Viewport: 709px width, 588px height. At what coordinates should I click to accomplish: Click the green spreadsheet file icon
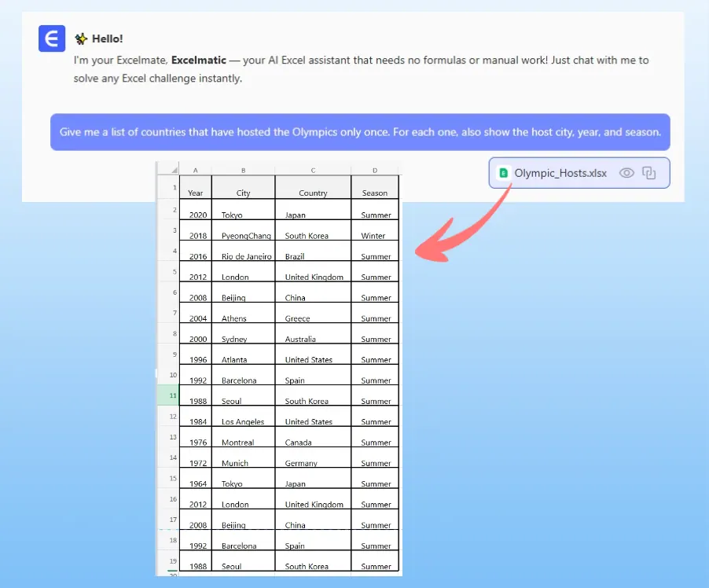(503, 173)
